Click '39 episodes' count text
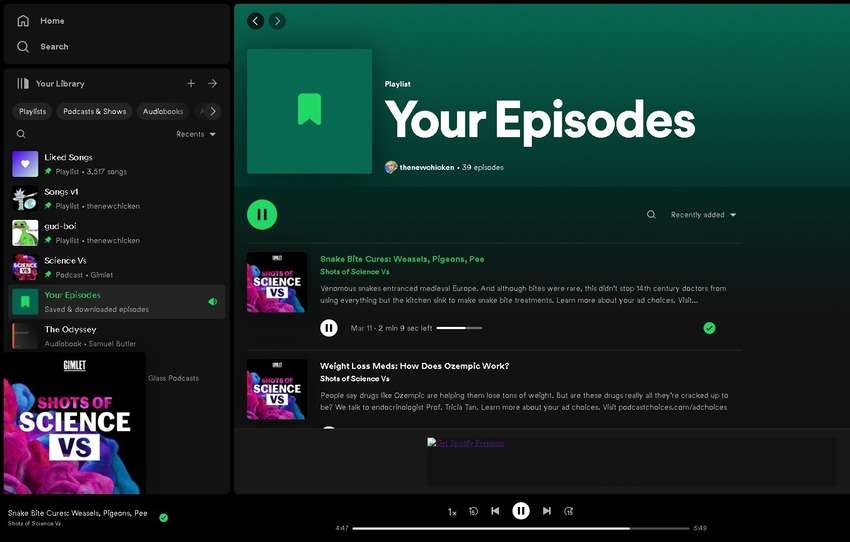Screen dimensions: 850x542 pos(482,167)
